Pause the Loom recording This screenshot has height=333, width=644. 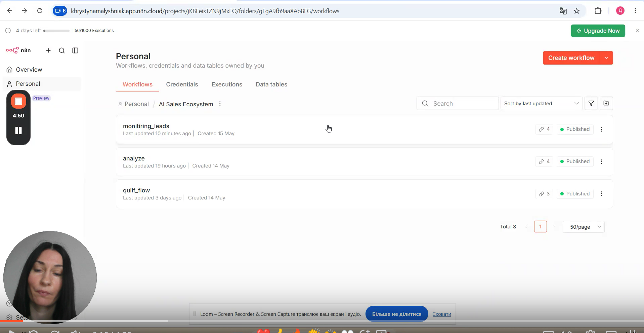point(18,131)
